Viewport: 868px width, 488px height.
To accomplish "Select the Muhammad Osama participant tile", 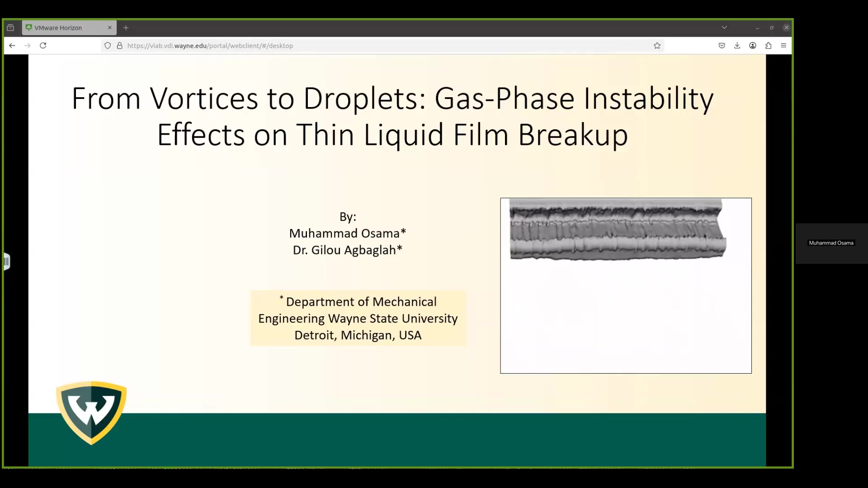I will 831,243.
